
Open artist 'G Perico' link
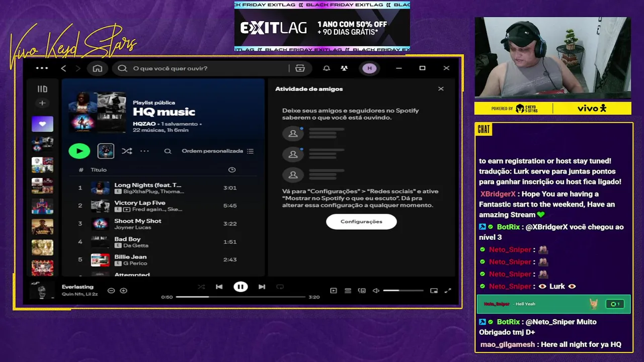click(x=135, y=263)
